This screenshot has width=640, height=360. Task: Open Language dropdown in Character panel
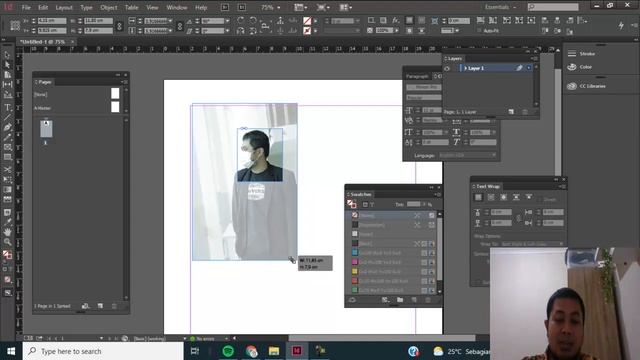[468, 155]
